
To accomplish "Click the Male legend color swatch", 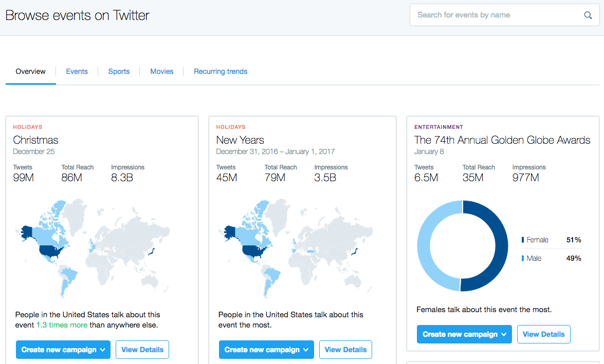I will [523, 258].
